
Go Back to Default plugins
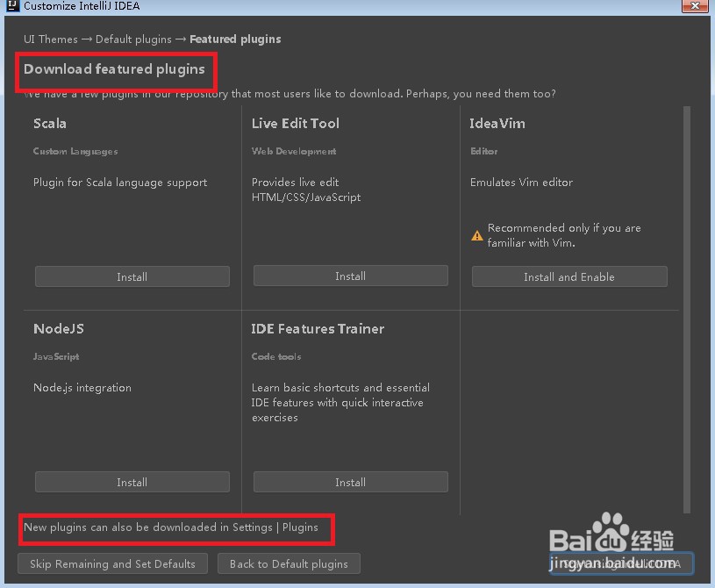[290, 563]
